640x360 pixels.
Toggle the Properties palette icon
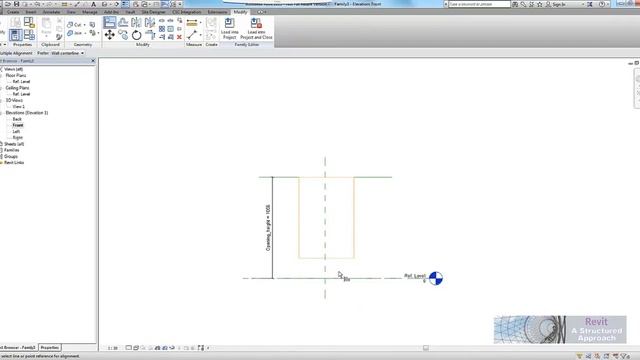pyautogui.click(x=16, y=35)
